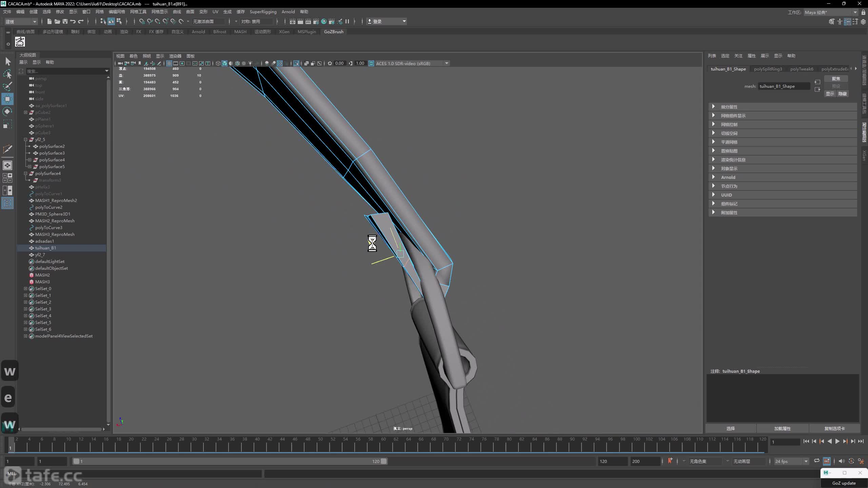Select the polySplitRing3 attribute tab
The image size is (868, 488).
point(768,69)
